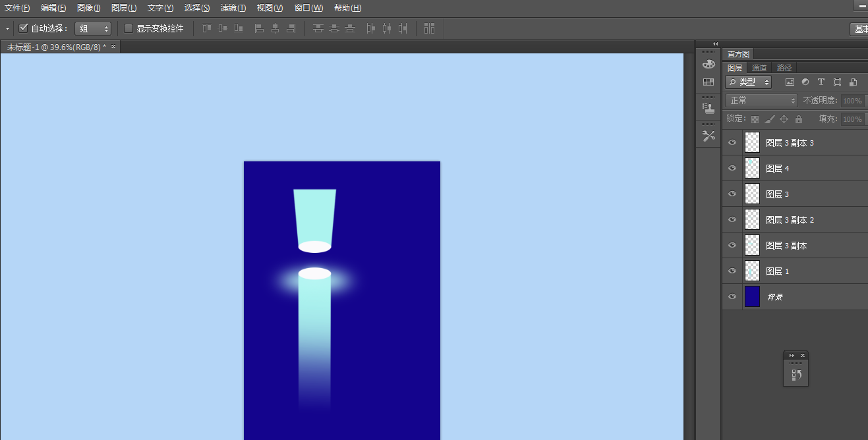Open the Color panel palette icon

[x=709, y=64]
